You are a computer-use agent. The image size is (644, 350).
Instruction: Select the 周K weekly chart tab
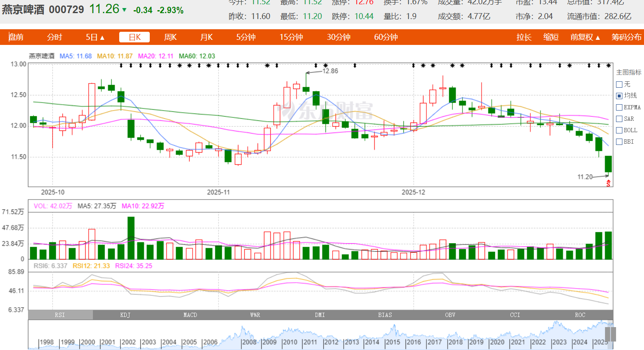[170, 37]
